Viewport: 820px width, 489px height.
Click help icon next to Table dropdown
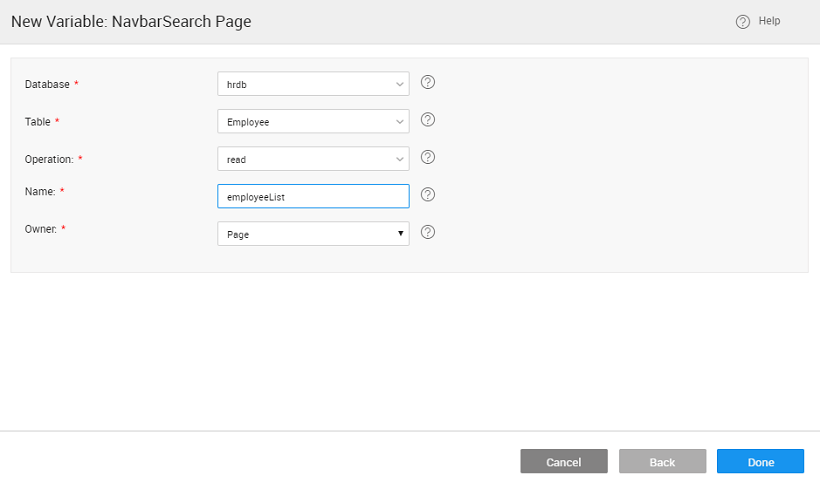[x=427, y=120]
